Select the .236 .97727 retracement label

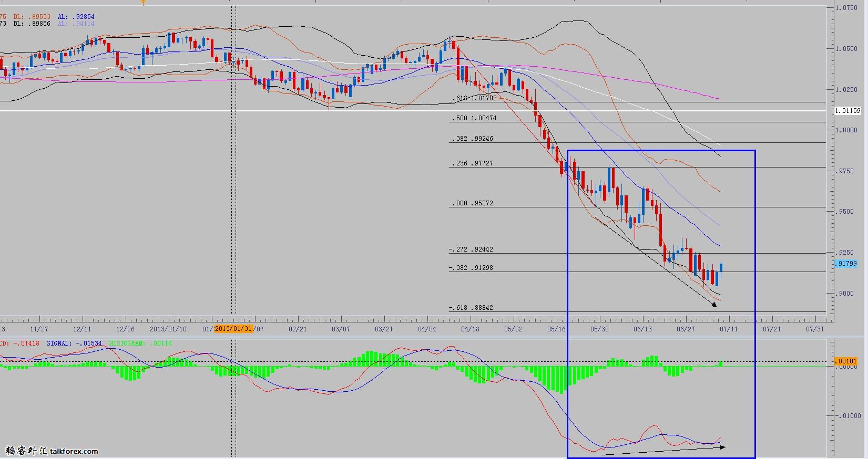(x=473, y=163)
